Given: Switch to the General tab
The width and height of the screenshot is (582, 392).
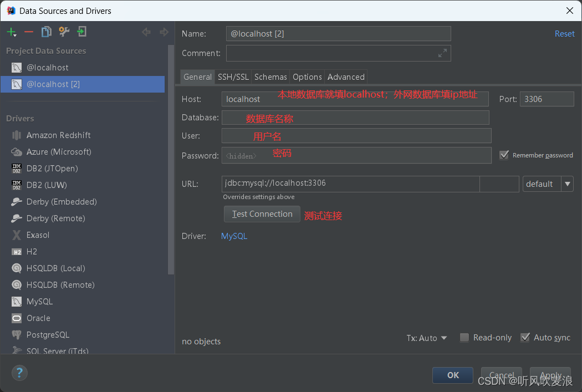Looking at the screenshot, I should [197, 77].
